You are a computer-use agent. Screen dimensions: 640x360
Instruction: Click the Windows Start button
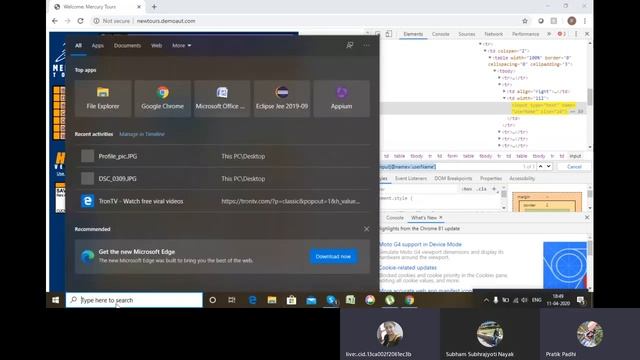(56, 300)
